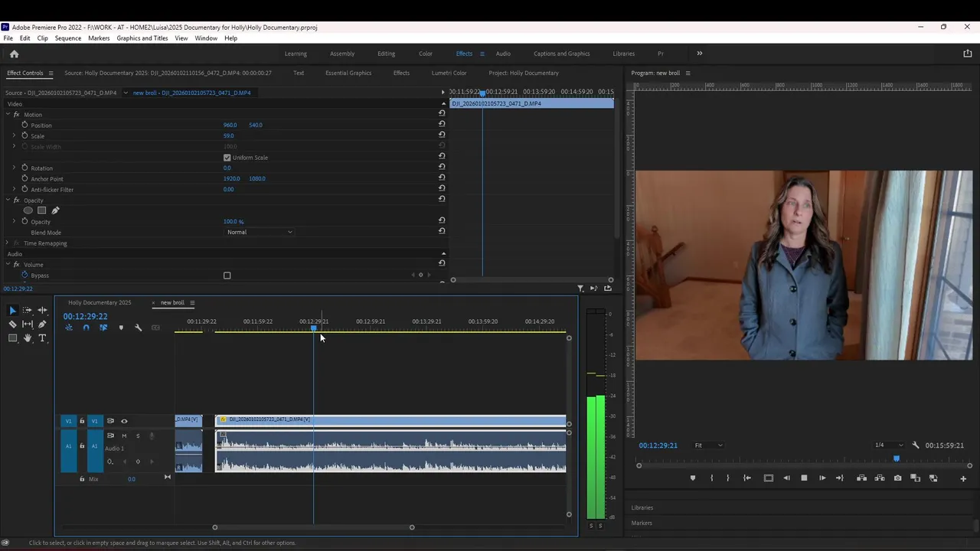Create an ellipse mask under Opacity

point(28,210)
